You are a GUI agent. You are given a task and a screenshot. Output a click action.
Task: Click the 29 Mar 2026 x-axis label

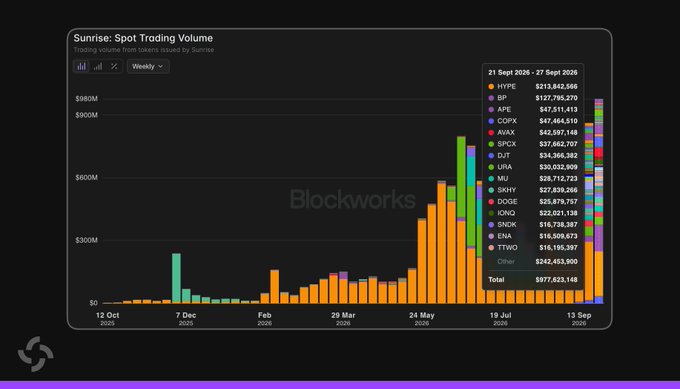[x=343, y=318]
